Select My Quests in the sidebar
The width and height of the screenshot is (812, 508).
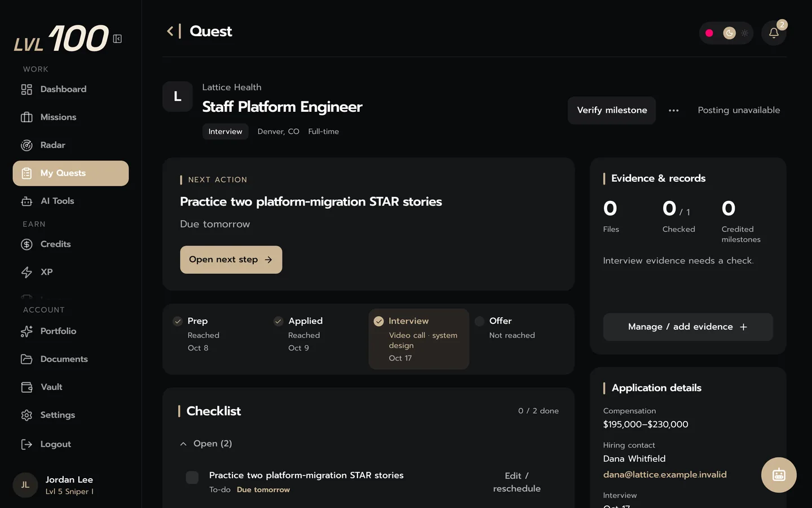point(70,173)
